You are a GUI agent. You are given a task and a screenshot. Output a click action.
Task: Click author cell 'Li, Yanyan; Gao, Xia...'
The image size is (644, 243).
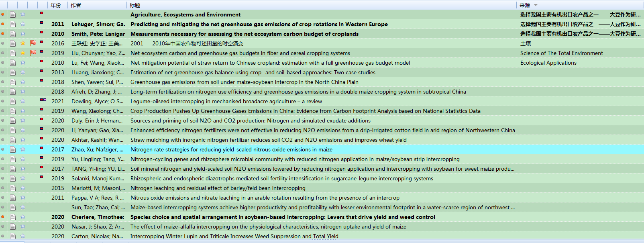pyautogui.click(x=97, y=130)
